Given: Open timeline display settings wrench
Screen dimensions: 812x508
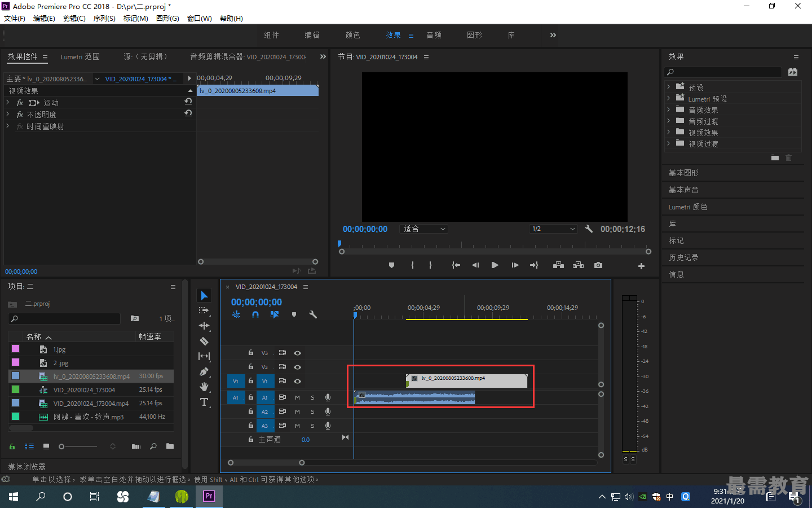Looking at the screenshot, I should pyautogui.click(x=313, y=314).
